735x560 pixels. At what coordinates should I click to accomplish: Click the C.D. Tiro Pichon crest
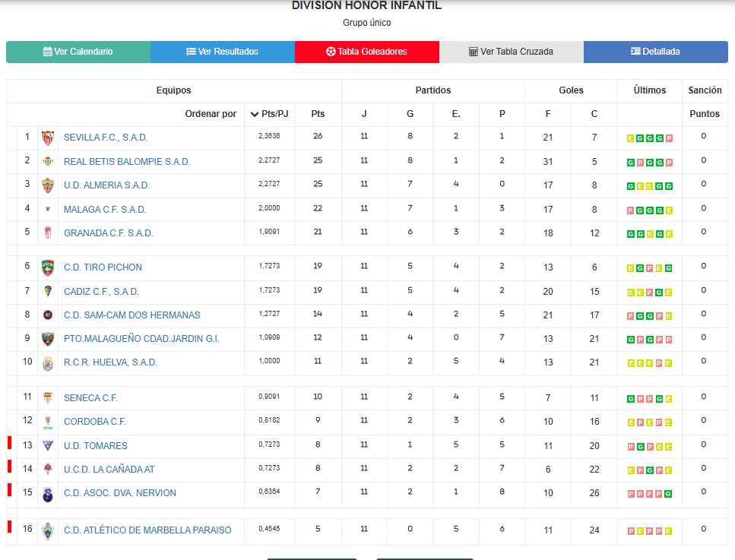tap(48, 267)
